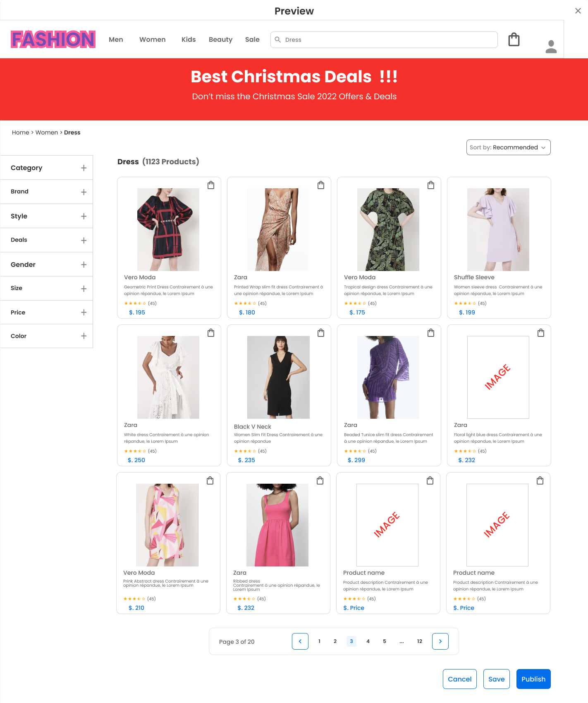This screenshot has height=703, width=588.
Task: Close the Preview window
Action: pos(578,11)
